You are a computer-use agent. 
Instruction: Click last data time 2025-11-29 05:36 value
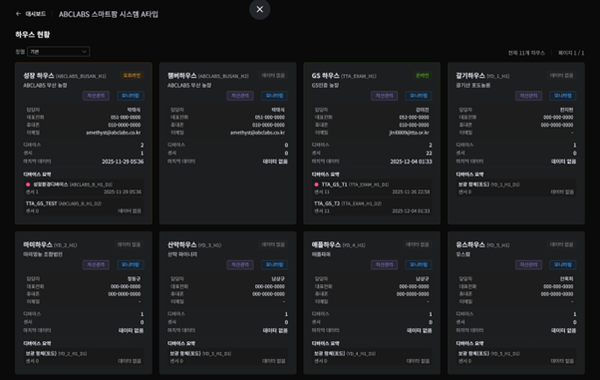[122, 162]
